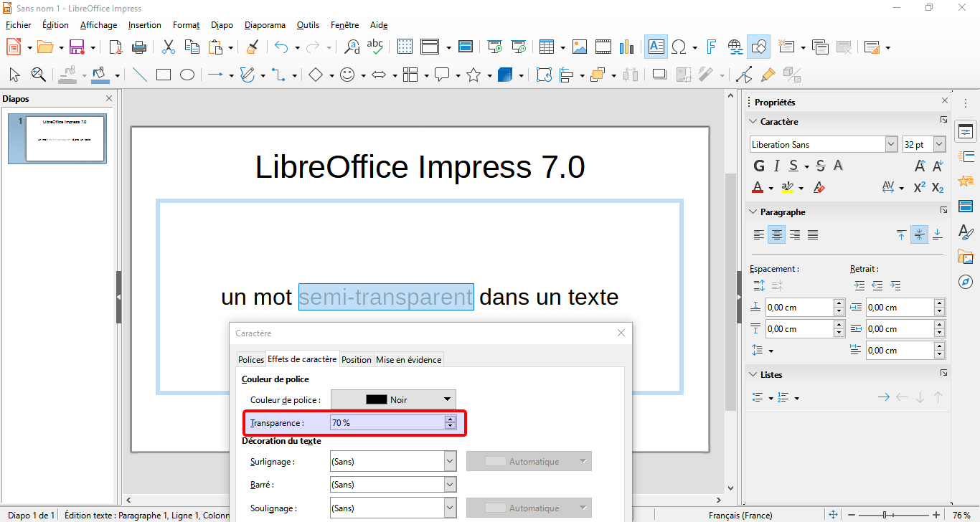Select the Rectangle drawing tool
This screenshot has height=522, width=980.
[x=164, y=75]
